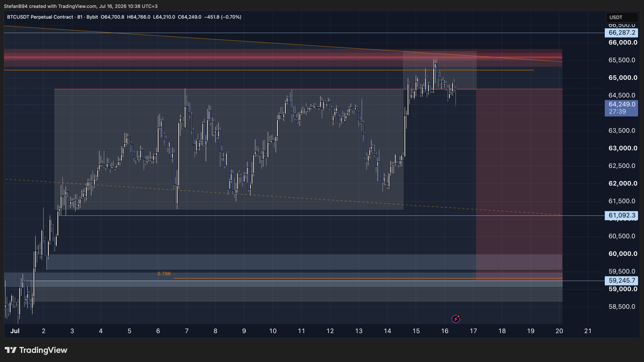Click the 62,000.0 price axis tick

(623, 183)
